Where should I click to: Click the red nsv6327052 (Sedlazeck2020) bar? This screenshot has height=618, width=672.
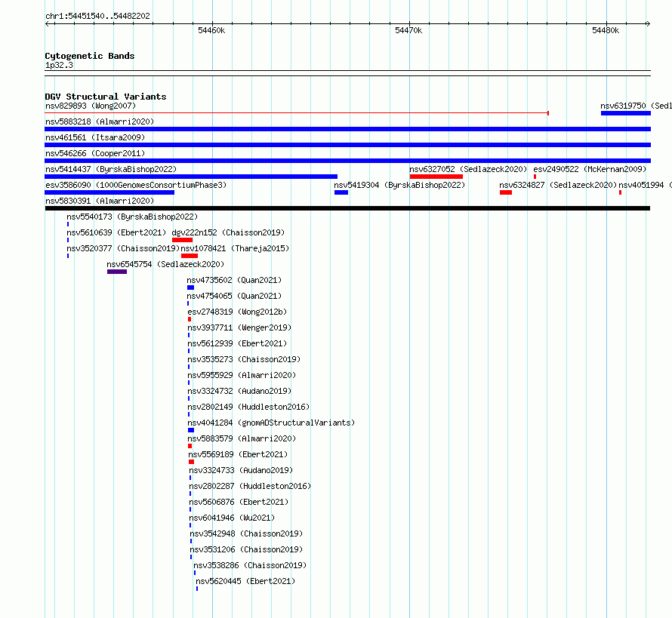[436, 177]
